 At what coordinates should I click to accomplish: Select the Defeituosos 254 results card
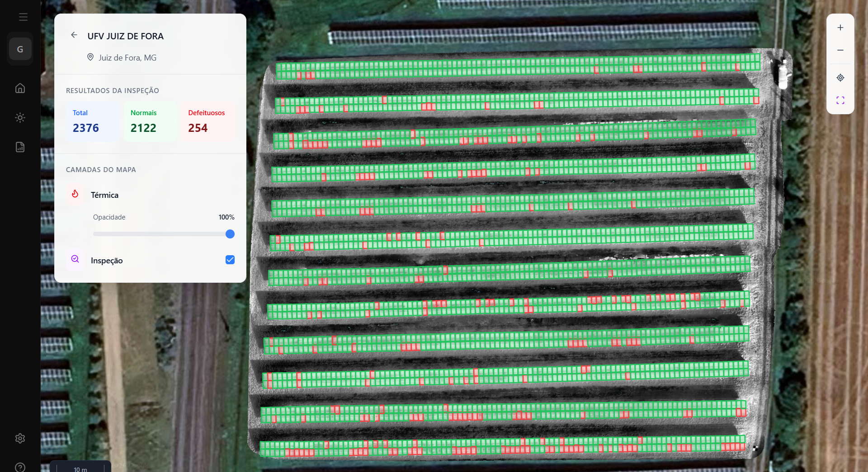pos(208,122)
